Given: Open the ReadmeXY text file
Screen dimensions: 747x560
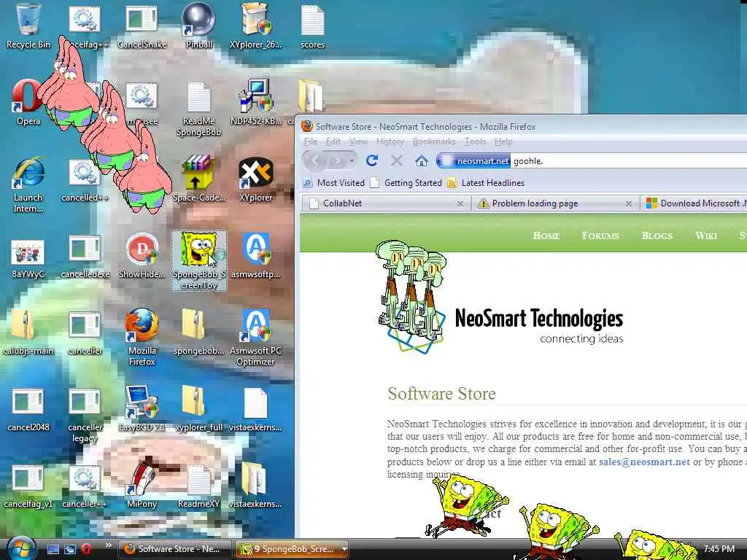Looking at the screenshot, I should (198, 486).
